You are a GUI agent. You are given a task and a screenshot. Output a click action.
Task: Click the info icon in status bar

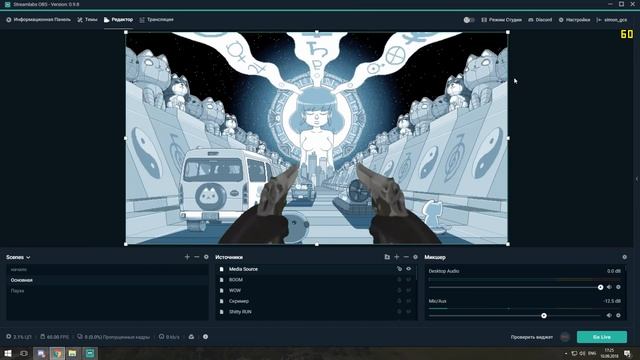tap(205, 337)
